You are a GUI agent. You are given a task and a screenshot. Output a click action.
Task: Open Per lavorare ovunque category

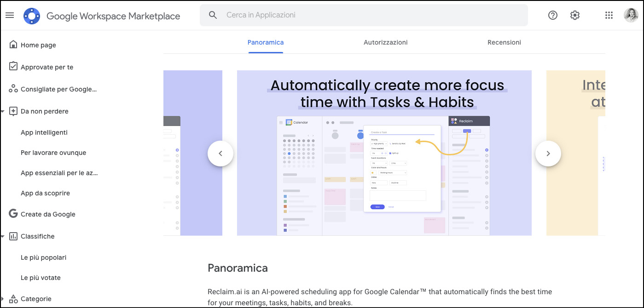(x=53, y=153)
